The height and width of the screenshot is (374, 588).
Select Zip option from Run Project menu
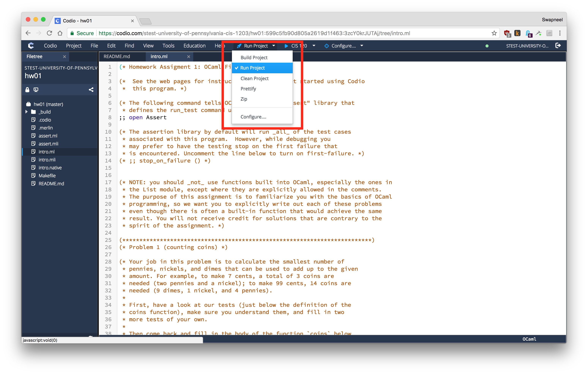coord(244,99)
